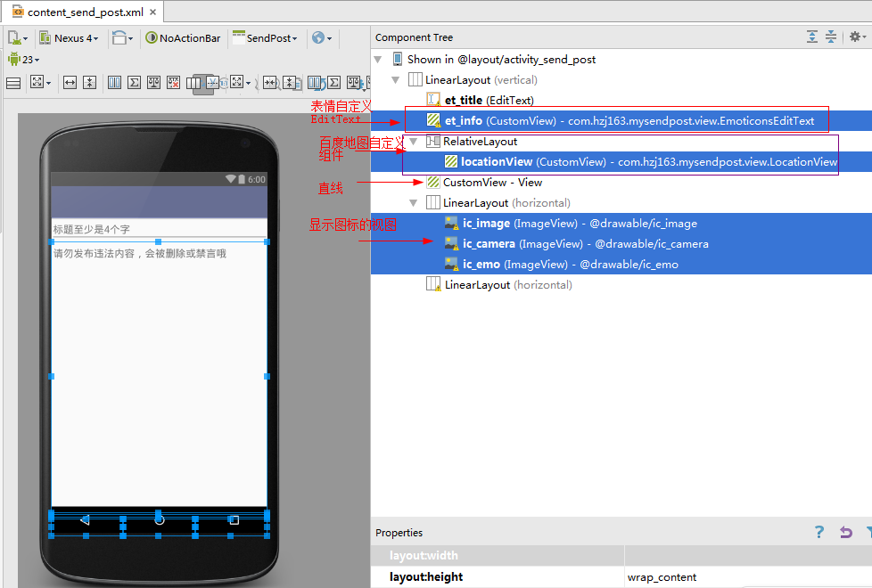
Task: Open the locale globe dropdown
Action: 321,38
